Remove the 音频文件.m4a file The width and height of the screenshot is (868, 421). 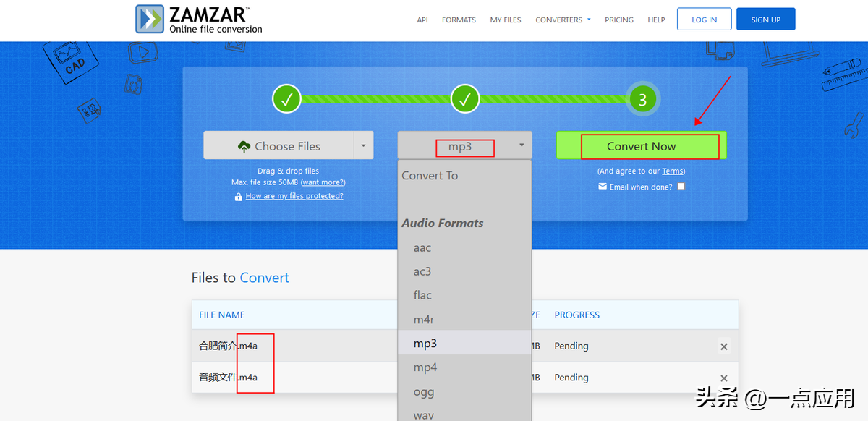pyautogui.click(x=723, y=378)
